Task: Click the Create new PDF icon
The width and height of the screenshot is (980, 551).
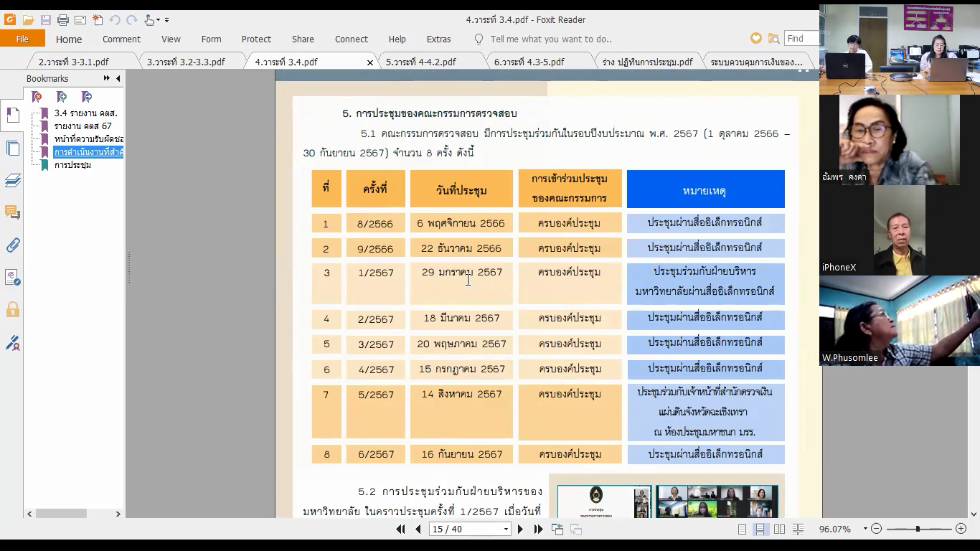Action: coord(98,20)
